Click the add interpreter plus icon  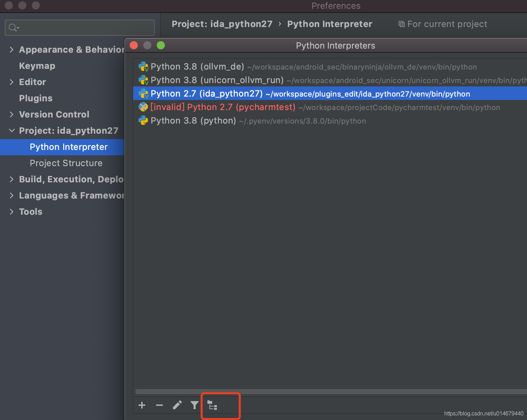click(142, 405)
